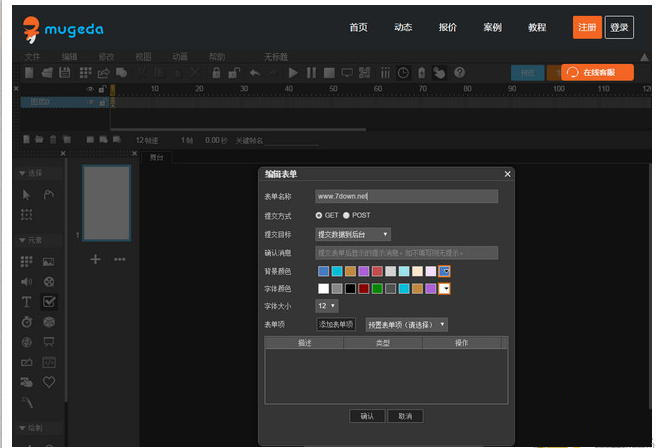The height and width of the screenshot is (448, 656).
Task: Click the image import tool icon
Action: (x=49, y=261)
